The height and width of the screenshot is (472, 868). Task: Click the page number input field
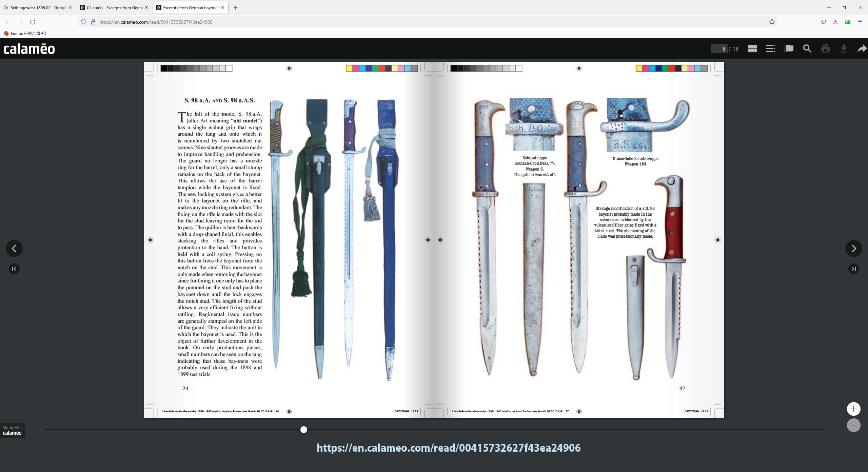(x=719, y=49)
